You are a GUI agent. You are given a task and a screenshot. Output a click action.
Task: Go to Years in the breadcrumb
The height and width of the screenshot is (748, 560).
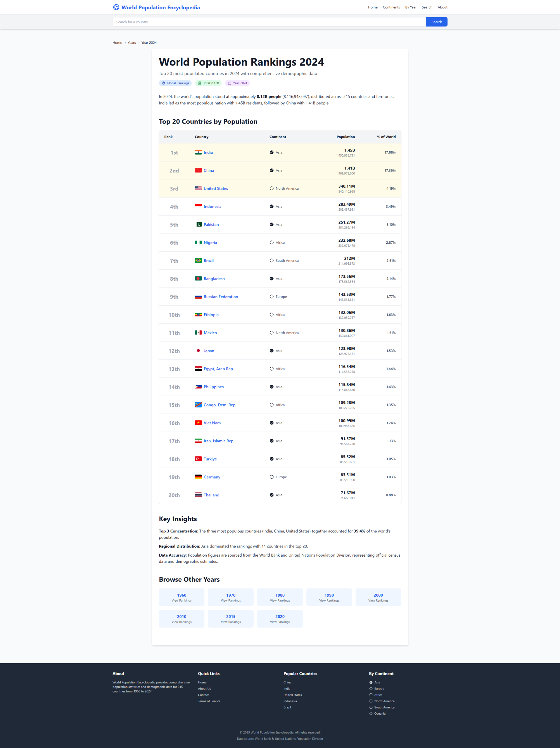(132, 43)
